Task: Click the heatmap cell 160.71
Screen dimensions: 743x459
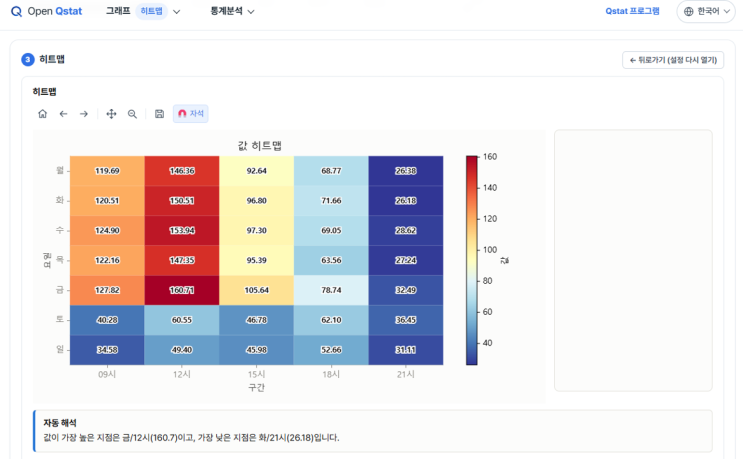Action: tap(182, 290)
